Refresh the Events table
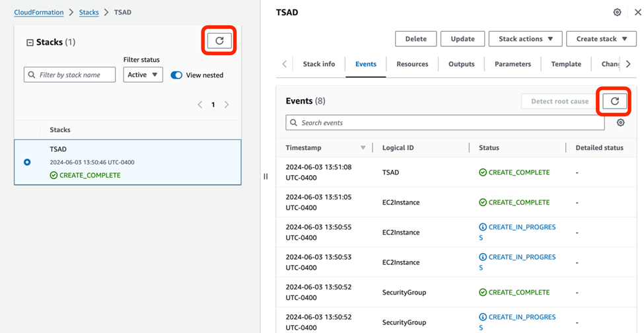644x333 pixels. (x=614, y=101)
